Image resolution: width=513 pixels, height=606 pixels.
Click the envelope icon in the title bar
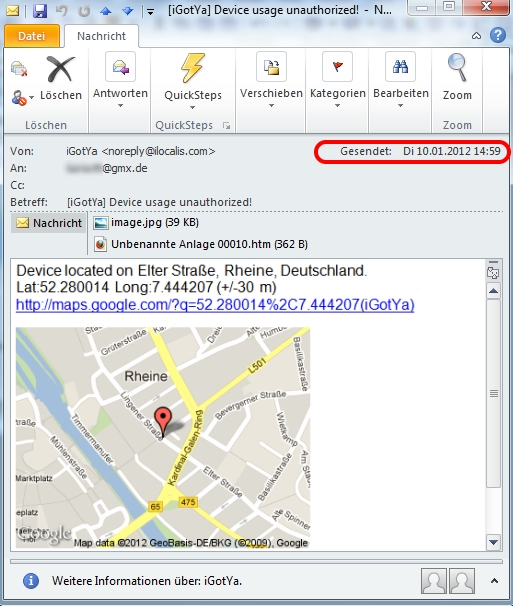12,10
